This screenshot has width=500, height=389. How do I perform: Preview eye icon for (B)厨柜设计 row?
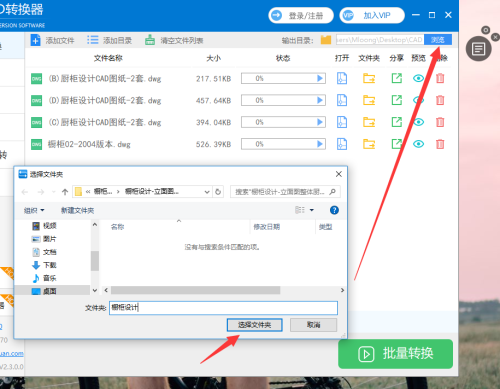pyautogui.click(x=418, y=78)
